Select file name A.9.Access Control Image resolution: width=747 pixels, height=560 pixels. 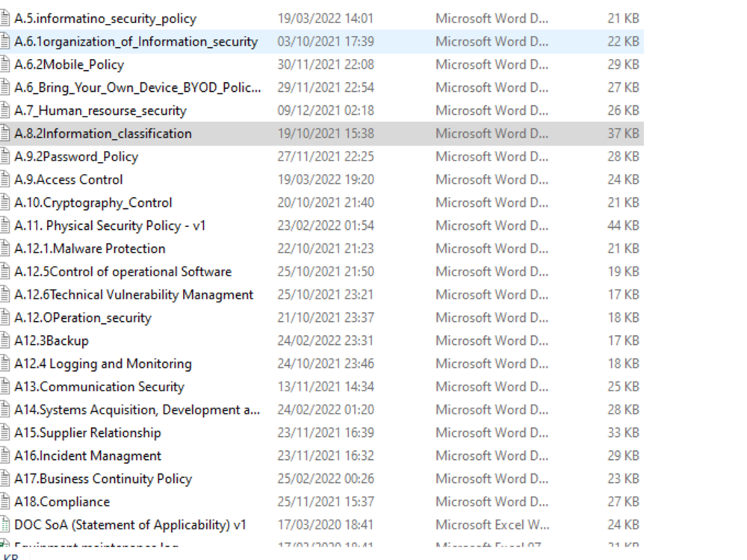tap(69, 179)
